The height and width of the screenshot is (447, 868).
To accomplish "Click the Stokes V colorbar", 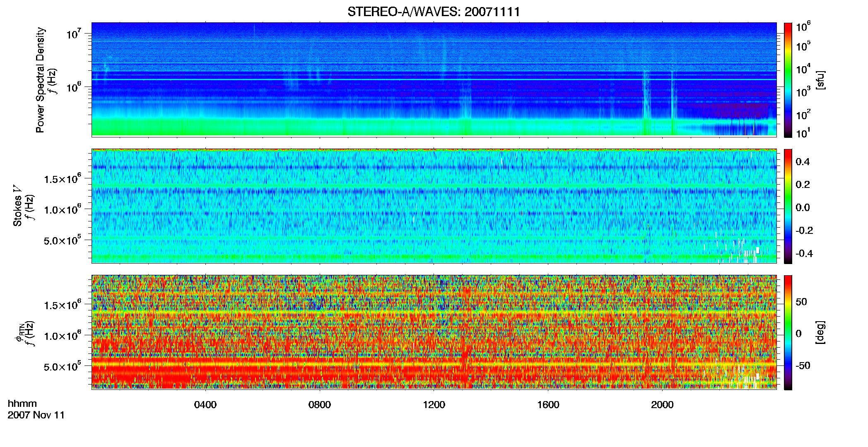I will tap(788, 206).
